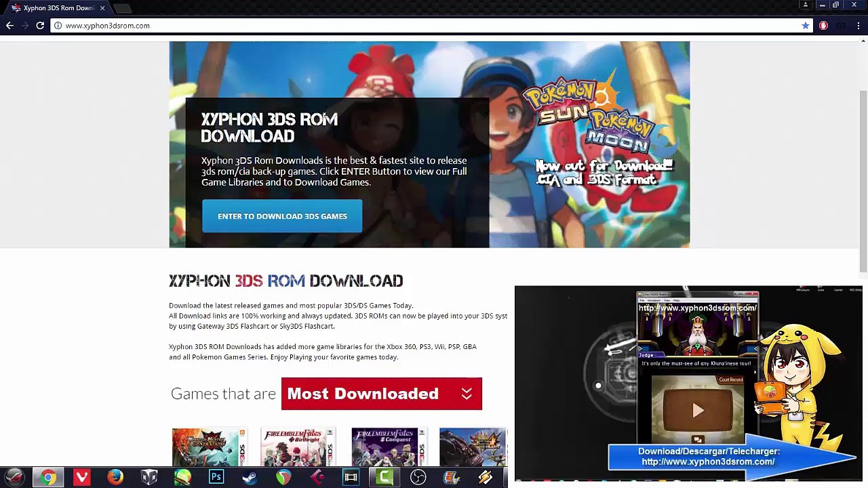Launch Vivaldi from the taskbar
868x488 pixels.
(82, 478)
